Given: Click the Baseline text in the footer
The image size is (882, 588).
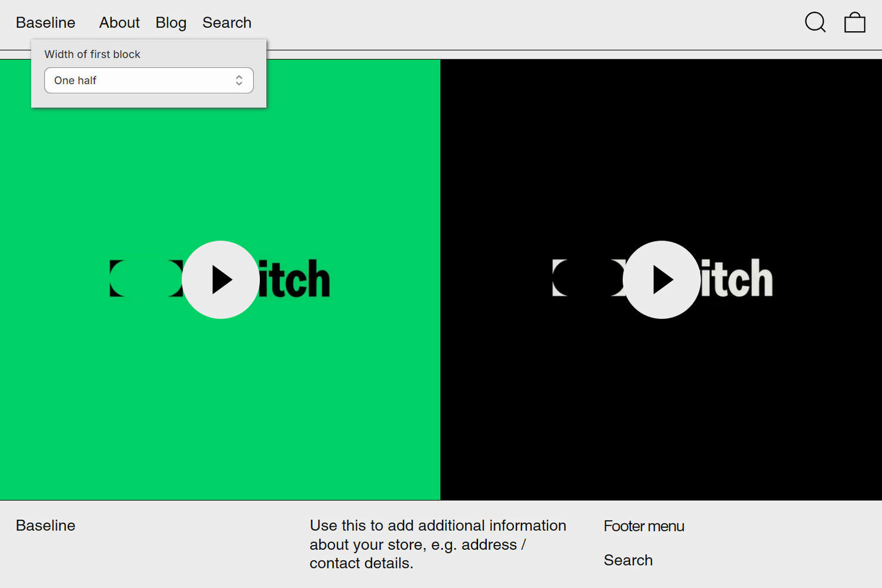Looking at the screenshot, I should click(x=45, y=525).
